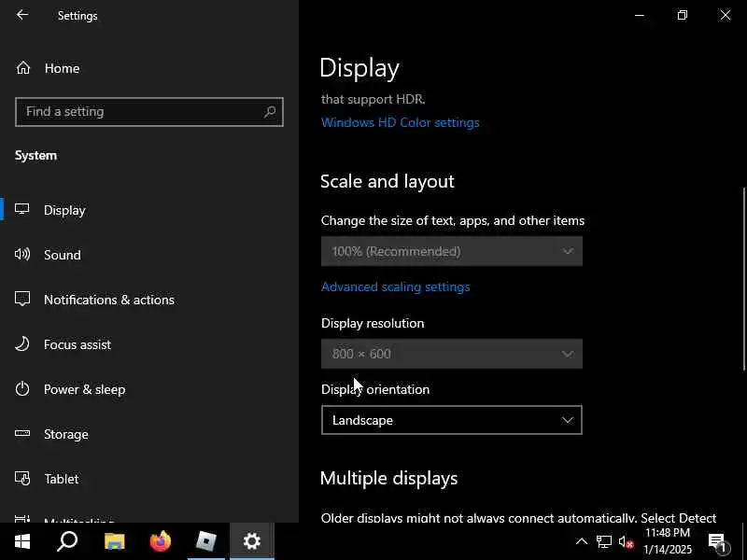
Task: Click the Home house icon
Action: pos(22,68)
